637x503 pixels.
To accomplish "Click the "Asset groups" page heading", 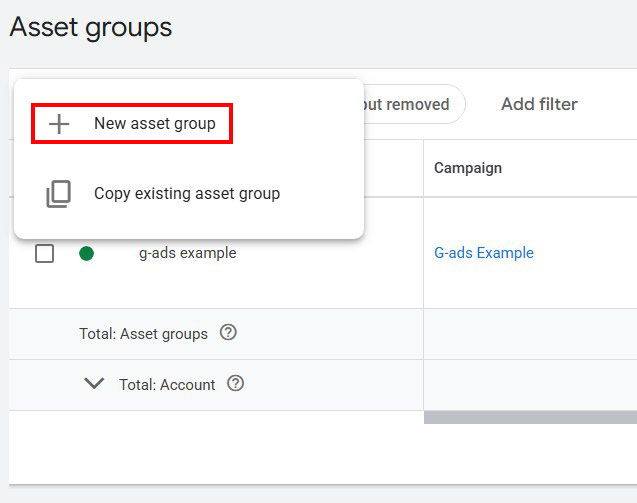I will (91, 28).
